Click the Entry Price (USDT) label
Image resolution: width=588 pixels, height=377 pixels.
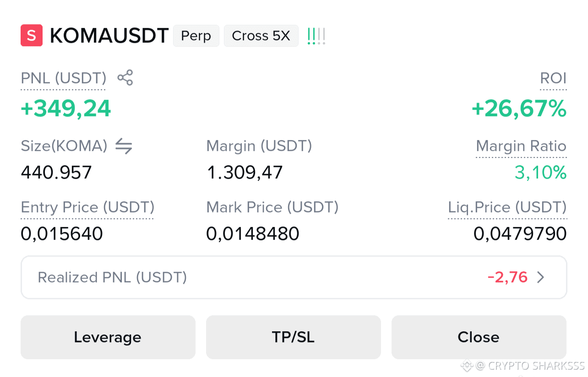click(x=87, y=208)
